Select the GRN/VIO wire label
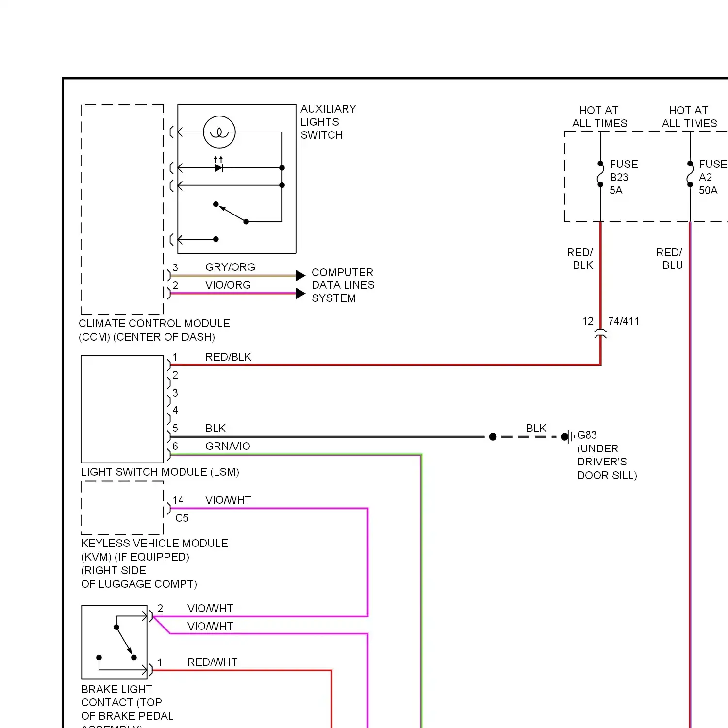Image resolution: width=728 pixels, height=728 pixels. 228,446
